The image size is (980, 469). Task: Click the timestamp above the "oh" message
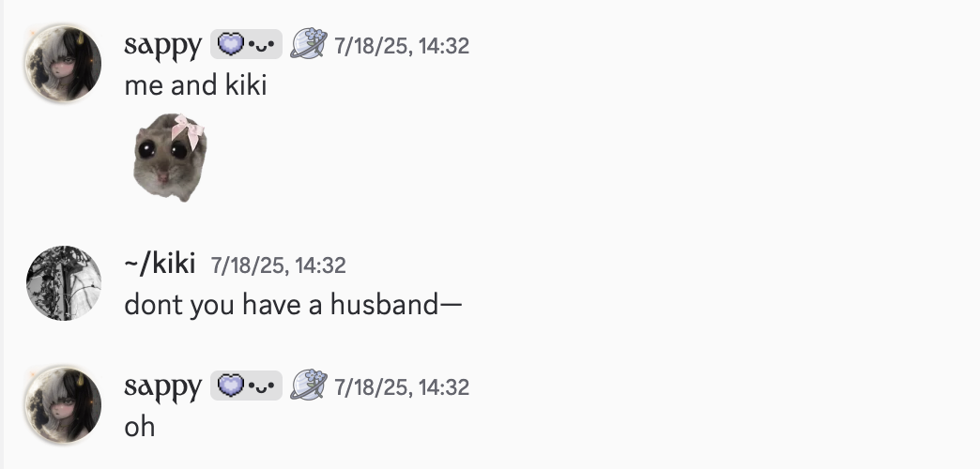(x=401, y=386)
